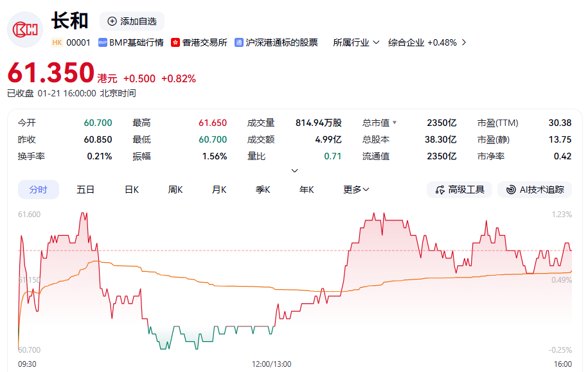Toggle the 总市值 market cap selector arrow
The image size is (588, 372).
click(x=395, y=123)
